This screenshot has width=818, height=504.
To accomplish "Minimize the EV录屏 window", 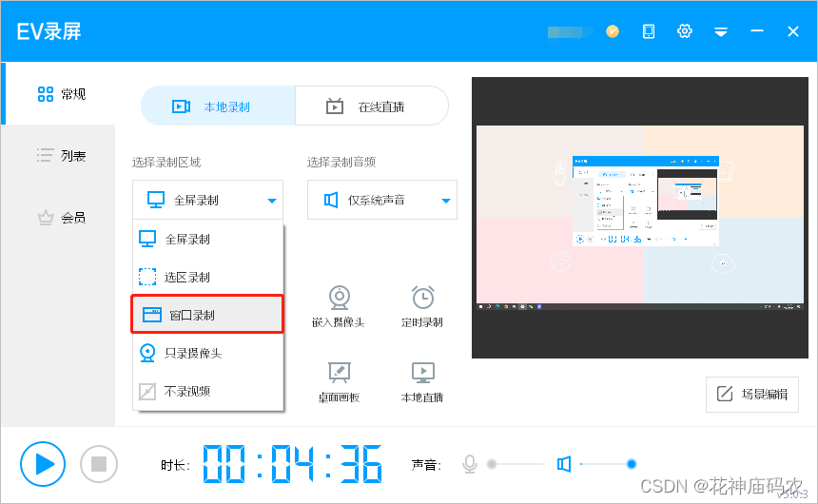I will tap(757, 31).
